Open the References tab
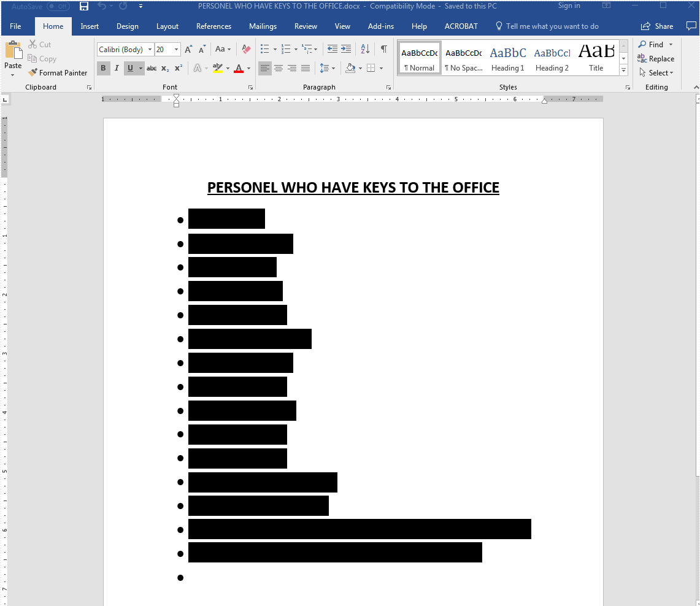The width and height of the screenshot is (700, 606). (x=214, y=26)
